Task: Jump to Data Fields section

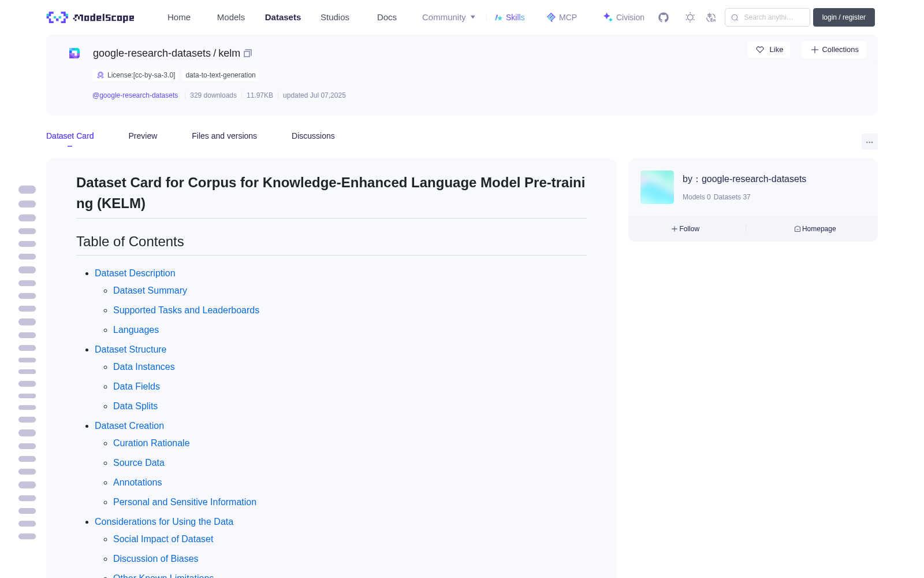Action: pyautogui.click(x=136, y=386)
